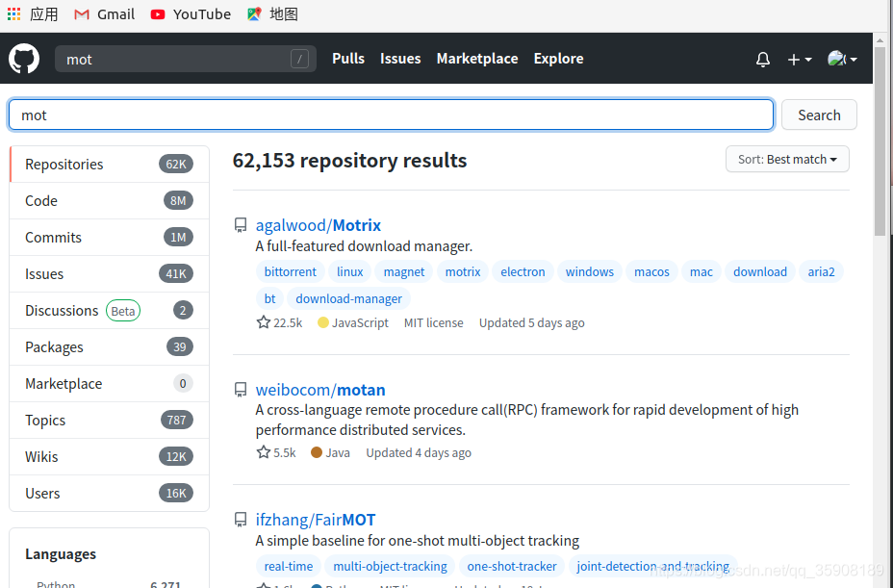Click the scrollbar up arrow

880,39
